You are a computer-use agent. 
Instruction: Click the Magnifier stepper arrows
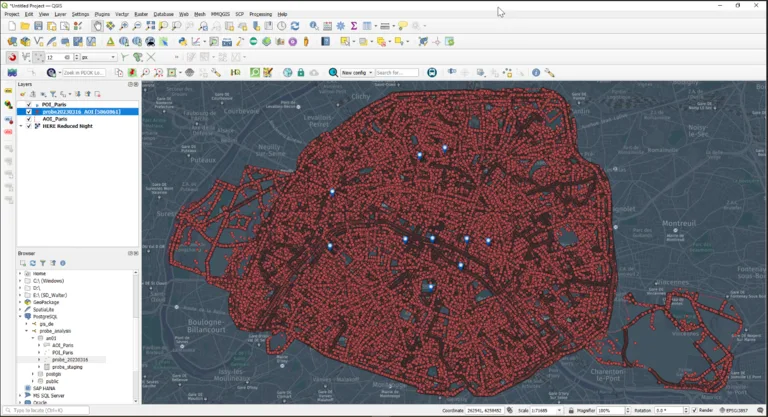point(628,410)
